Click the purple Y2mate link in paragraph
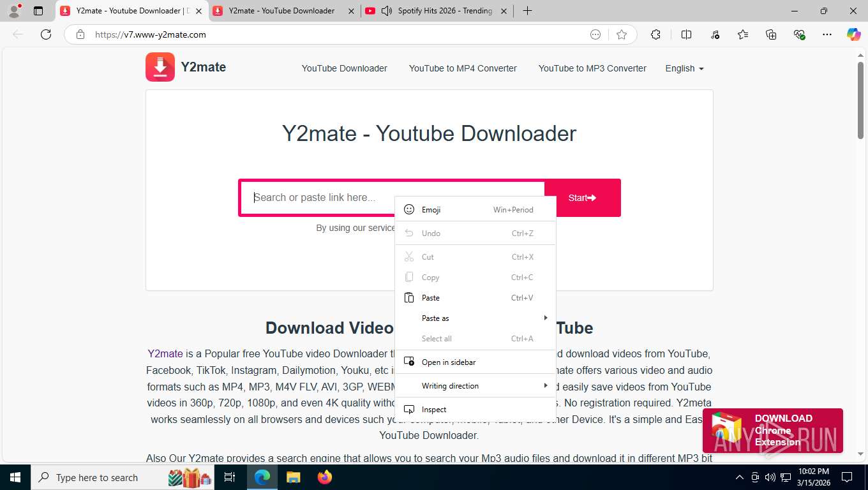The height and width of the screenshot is (490, 868). coord(165,353)
